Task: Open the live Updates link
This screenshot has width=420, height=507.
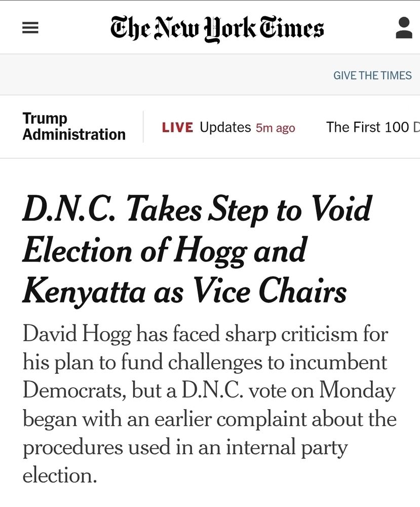Action: [225, 127]
